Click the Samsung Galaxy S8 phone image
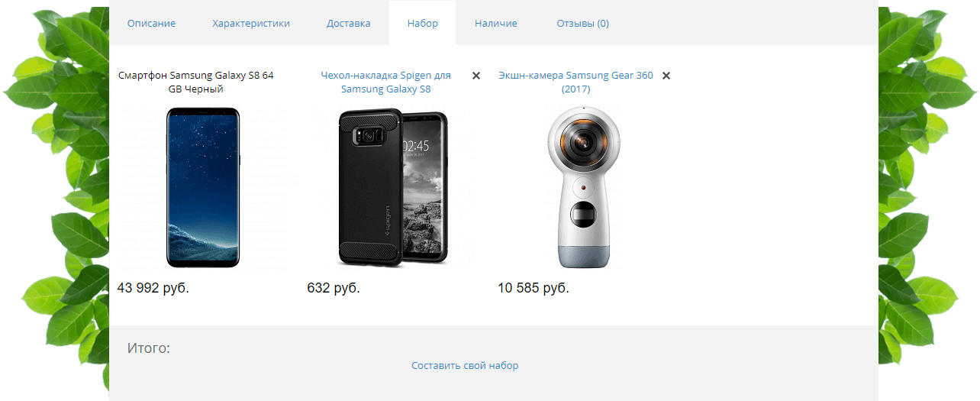This screenshot has width=980, height=401. (x=203, y=188)
